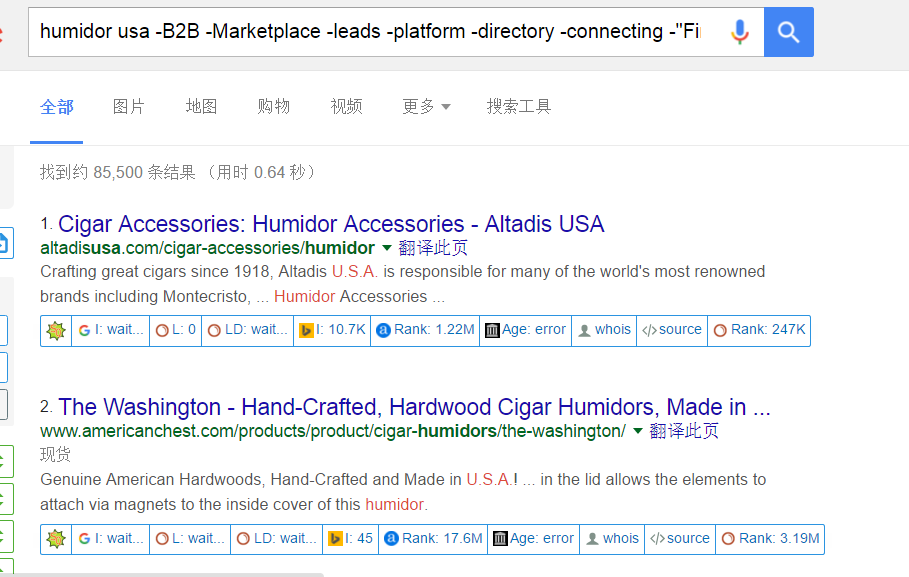Image resolution: width=909 pixels, height=577 pixels.
Task: Switch to the 图片 tab
Action: (129, 107)
